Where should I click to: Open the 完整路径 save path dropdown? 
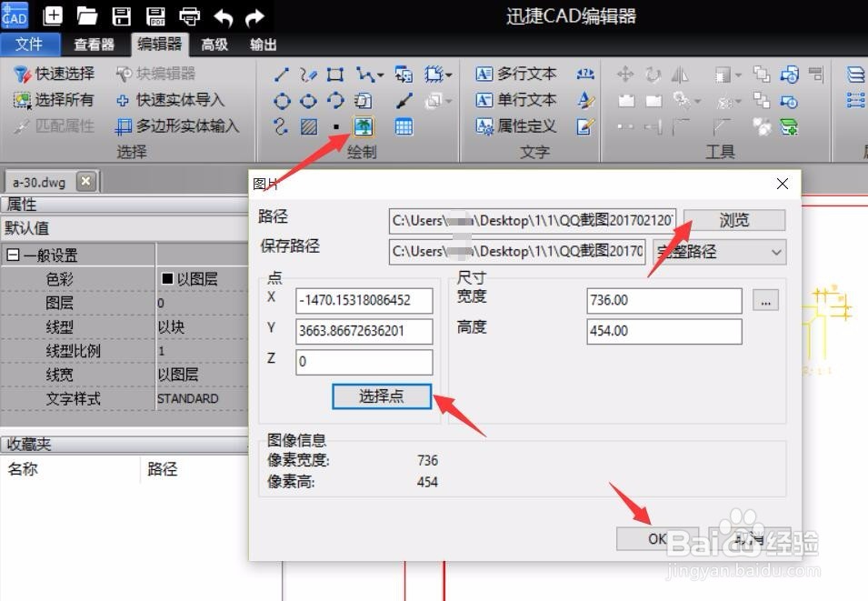click(x=720, y=252)
